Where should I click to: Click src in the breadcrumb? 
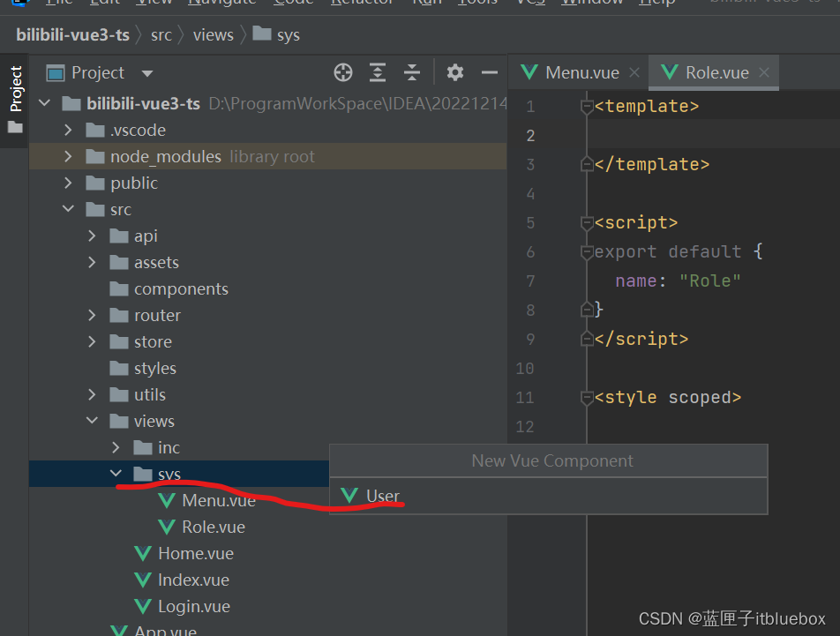tap(161, 34)
